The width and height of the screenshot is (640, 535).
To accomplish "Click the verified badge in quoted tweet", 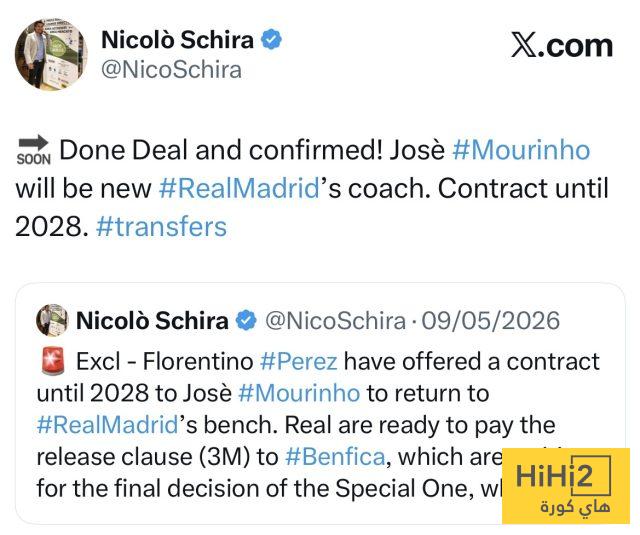I will click(246, 320).
